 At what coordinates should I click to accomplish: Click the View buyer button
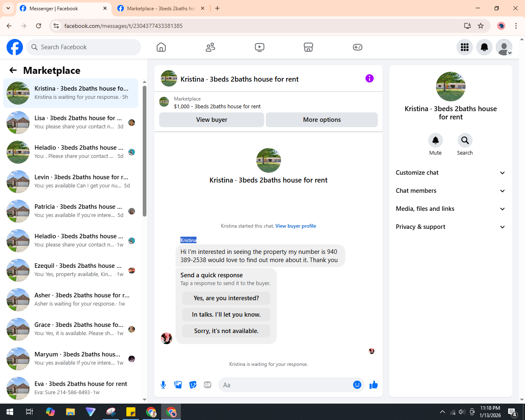pos(212,120)
